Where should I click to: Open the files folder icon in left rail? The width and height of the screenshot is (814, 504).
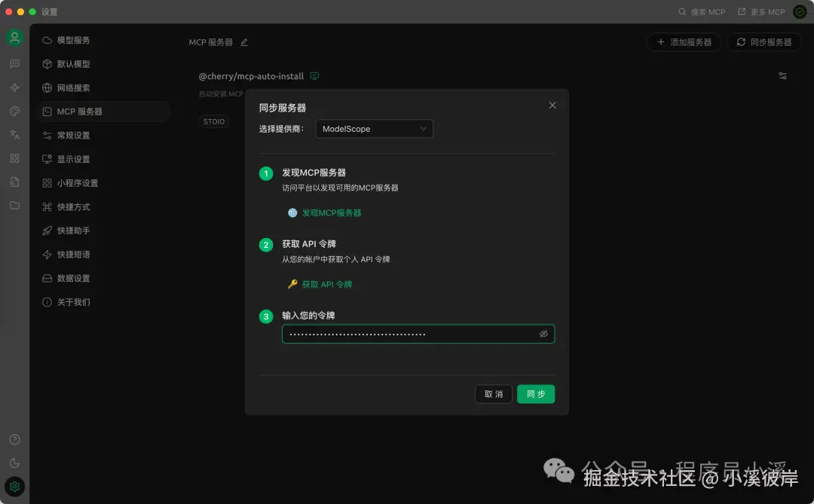(14, 206)
